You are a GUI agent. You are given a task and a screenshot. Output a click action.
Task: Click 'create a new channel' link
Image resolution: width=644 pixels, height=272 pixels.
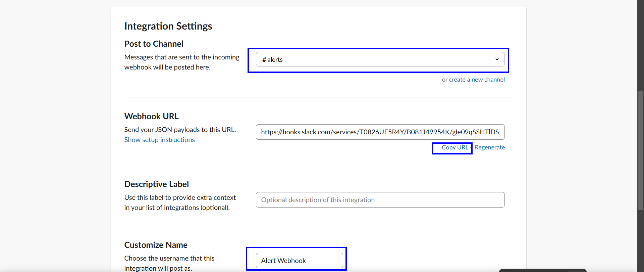pyautogui.click(x=477, y=80)
